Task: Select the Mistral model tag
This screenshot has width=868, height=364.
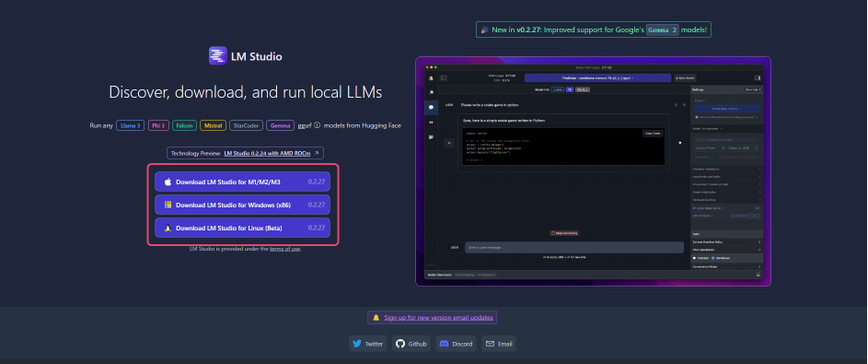Action: [214, 125]
